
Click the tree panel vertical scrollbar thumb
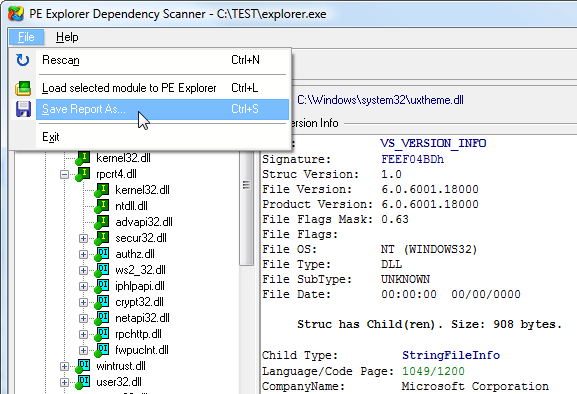click(246, 208)
